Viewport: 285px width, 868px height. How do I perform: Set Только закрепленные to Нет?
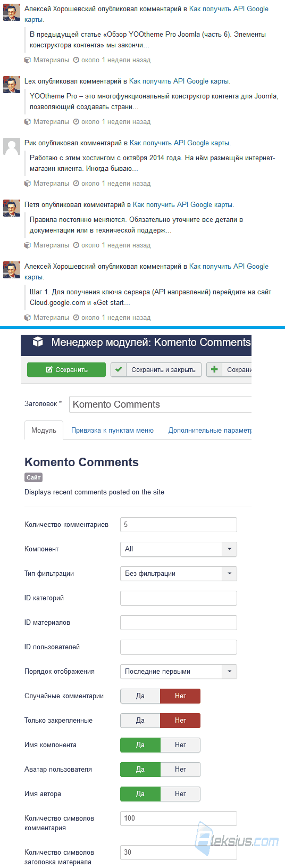point(180,721)
